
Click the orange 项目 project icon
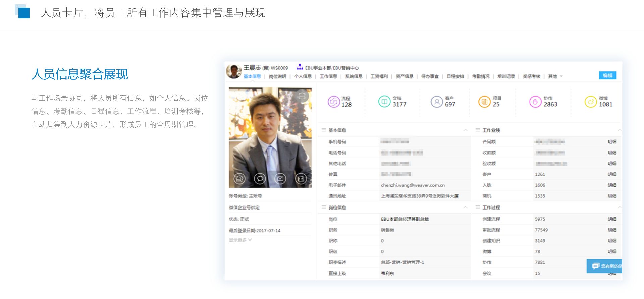tap(484, 101)
